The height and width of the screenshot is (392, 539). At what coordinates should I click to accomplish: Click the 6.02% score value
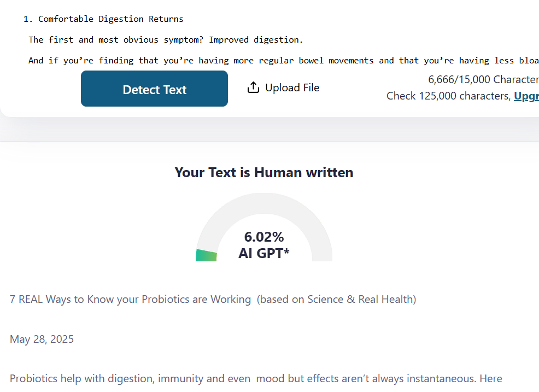(x=264, y=237)
